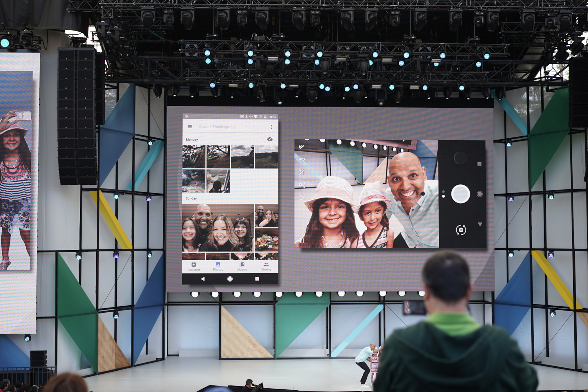Tap the Android recents square on Photos phone
The width and height of the screenshot is (588, 392).
tap(257, 279)
